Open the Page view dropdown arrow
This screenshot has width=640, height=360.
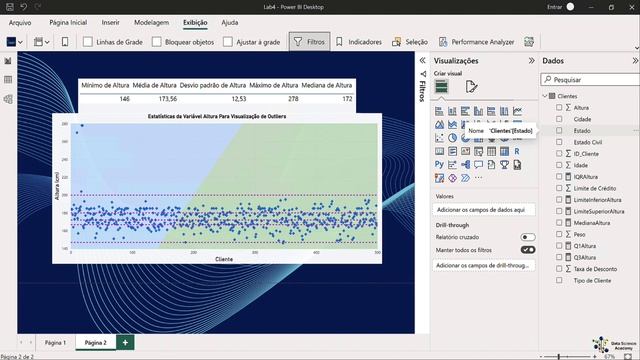pyautogui.click(x=47, y=42)
